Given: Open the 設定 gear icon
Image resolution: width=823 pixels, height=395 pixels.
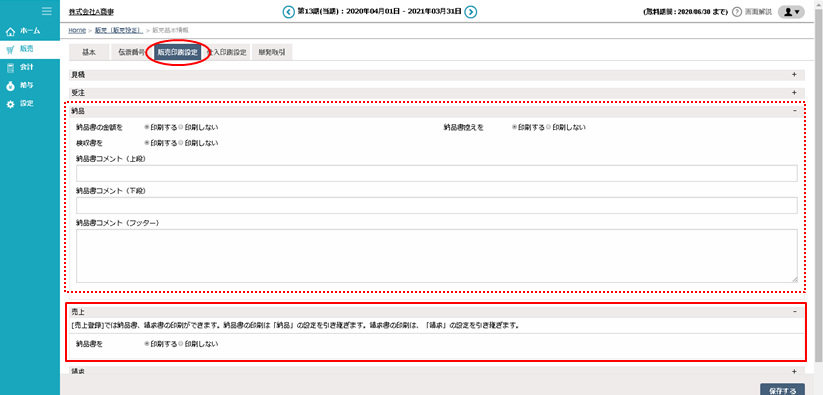Looking at the screenshot, I should [10, 104].
